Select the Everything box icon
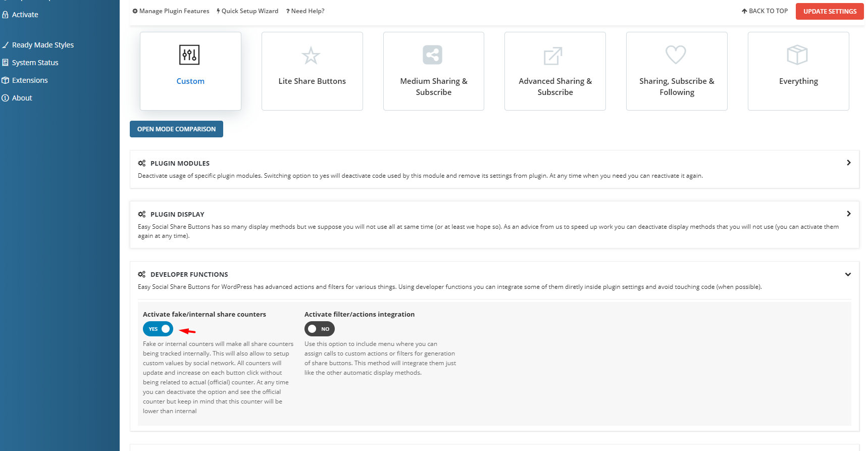Image resolution: width=868 pixels, height=451 pixels. point(797,55)
